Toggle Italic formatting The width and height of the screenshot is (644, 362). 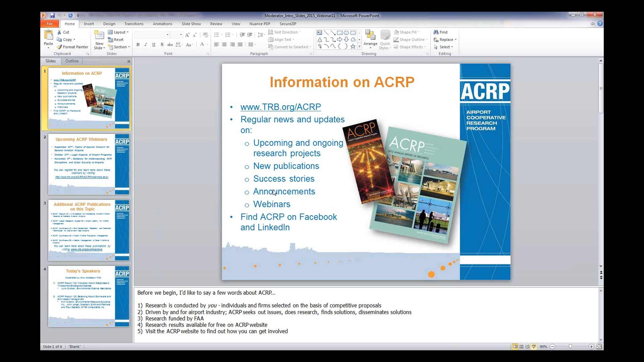tap(146, 45)
